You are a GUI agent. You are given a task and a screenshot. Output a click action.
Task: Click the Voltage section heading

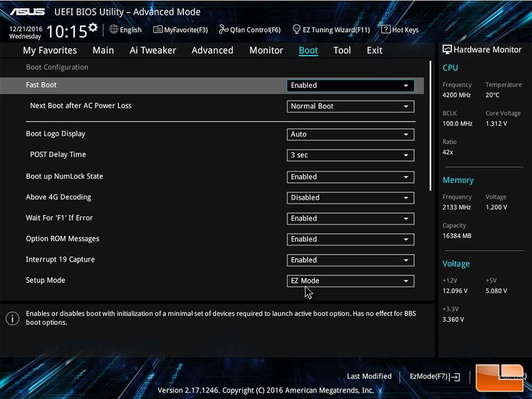coord(456,264)
